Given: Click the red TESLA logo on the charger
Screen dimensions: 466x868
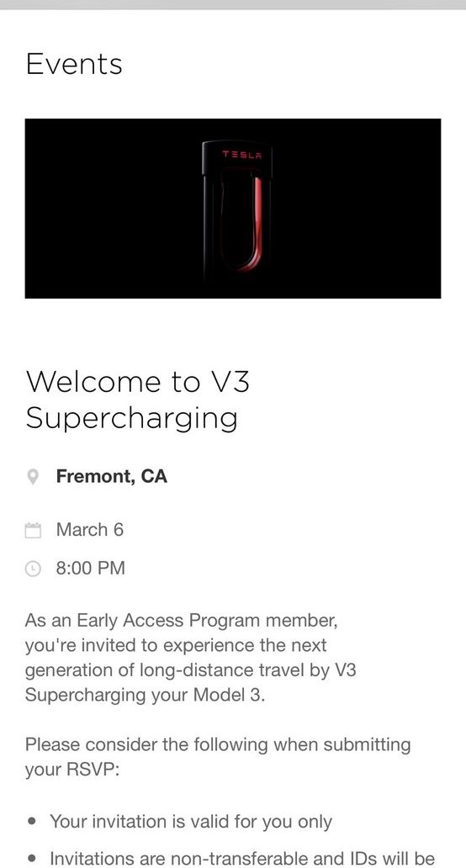Looking at the screenshot, I should tap(242, 154).
